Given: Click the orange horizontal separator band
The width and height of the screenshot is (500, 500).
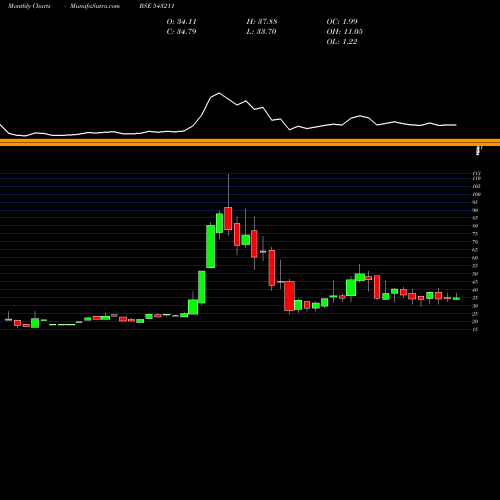Looking at the screenshot, I should [250, 142].
